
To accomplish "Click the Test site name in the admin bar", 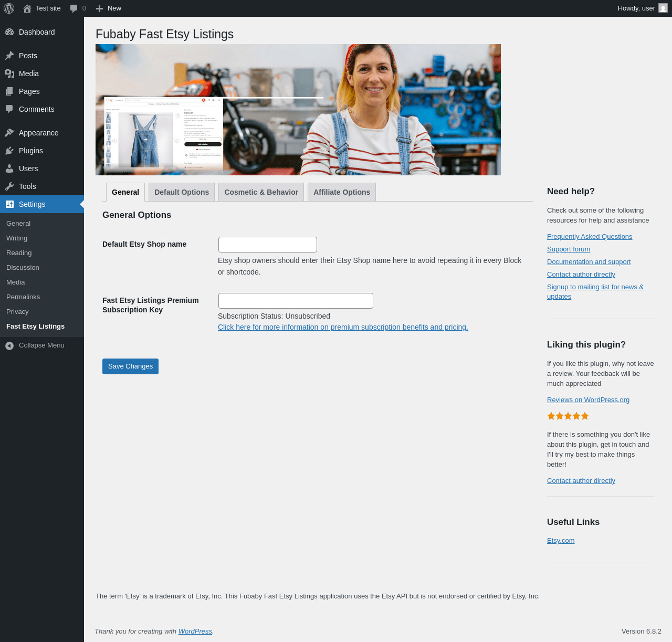I will coord(48,8).
